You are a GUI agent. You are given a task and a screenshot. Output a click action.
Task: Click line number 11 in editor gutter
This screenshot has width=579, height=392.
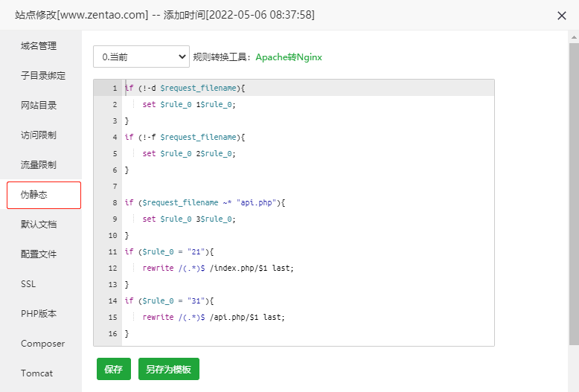(112, 252)
